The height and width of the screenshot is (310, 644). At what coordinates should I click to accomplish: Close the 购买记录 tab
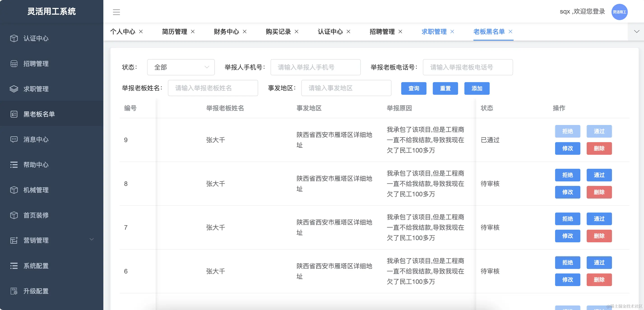(x=297, y=32)
